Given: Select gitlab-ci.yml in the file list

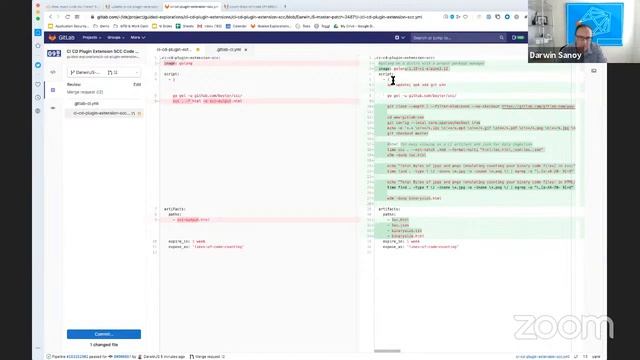Looking at the screenshot, I should click(x=87, y=103).
